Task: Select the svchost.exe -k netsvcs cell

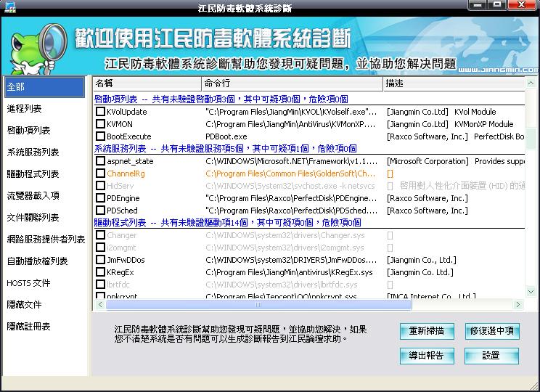Action: pos(290,186)
